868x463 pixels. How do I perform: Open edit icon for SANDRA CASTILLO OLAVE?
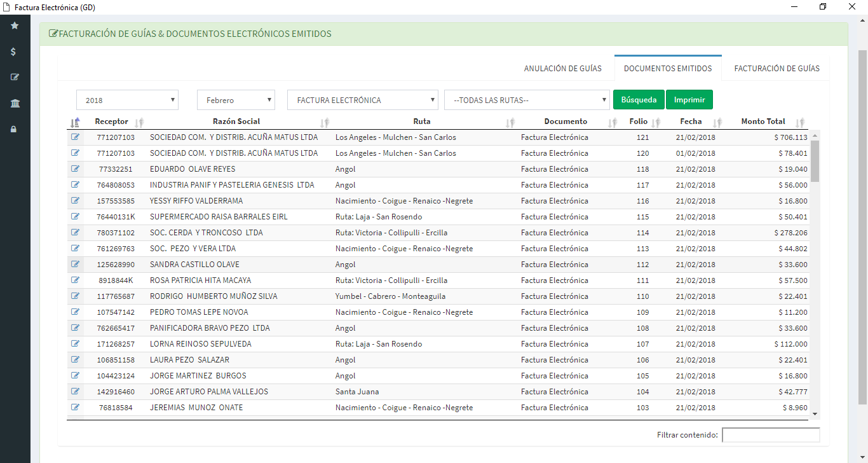(76, 264)
